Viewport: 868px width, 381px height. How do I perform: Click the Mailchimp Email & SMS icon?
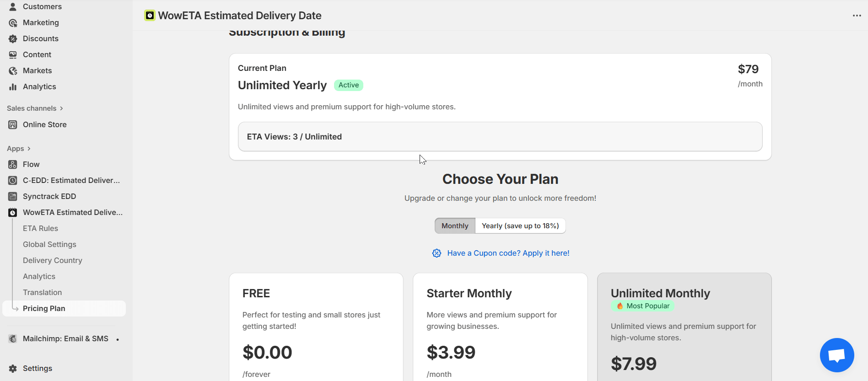[x=12, y=338]
